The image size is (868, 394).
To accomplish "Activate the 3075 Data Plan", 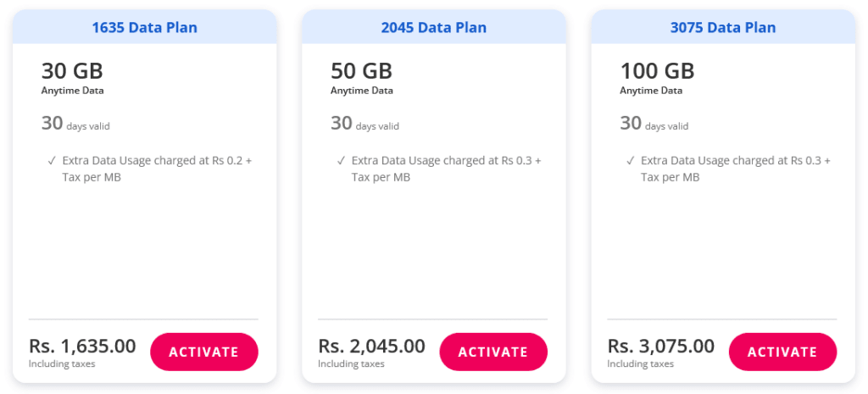I will [782, 352].
